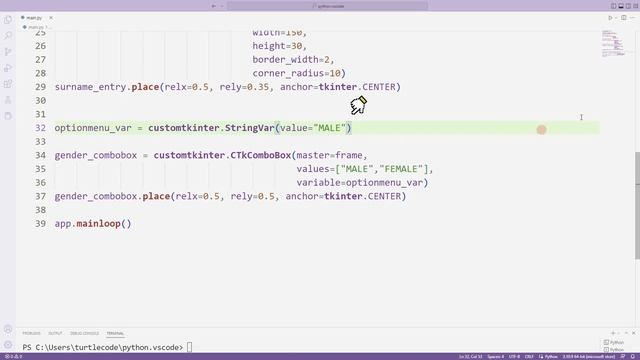Click on CTkComboBox in line 34
The width and height of the screenshot is (640, 360).
pos(260,156)
